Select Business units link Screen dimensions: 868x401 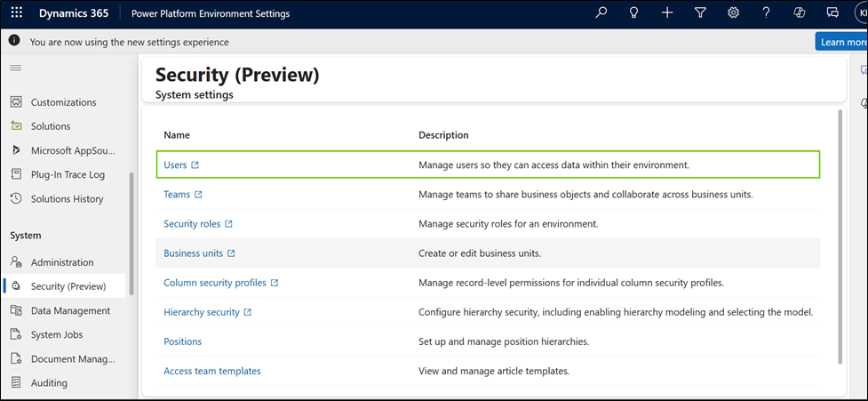tap(193, 253)
